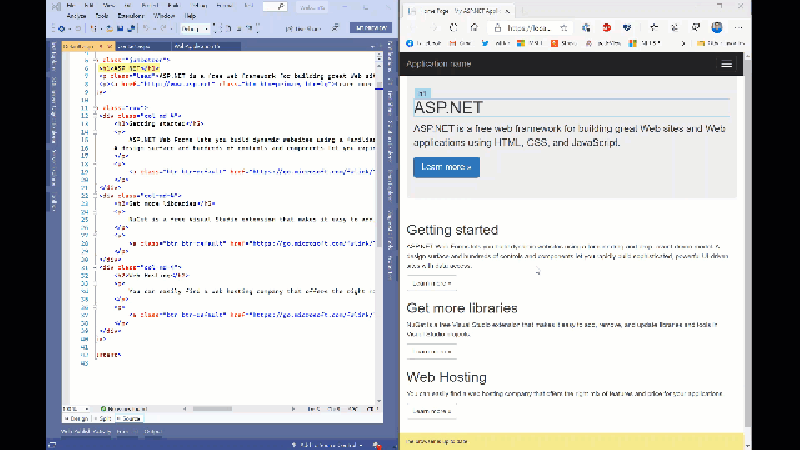Click the Open File toolbar icon

(109, 29)
